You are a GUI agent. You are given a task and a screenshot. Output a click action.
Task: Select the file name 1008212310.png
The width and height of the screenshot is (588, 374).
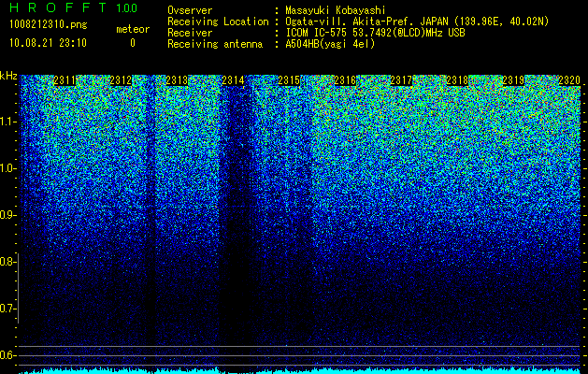click(49, 25)
